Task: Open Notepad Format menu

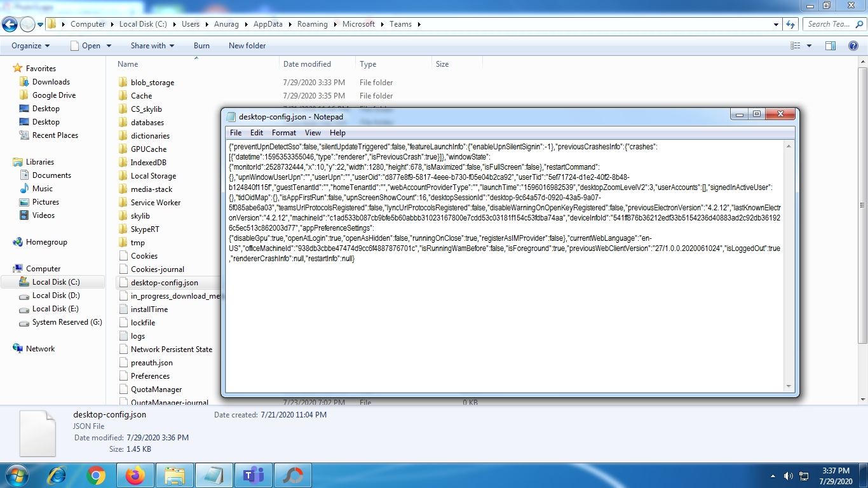Action: (284, 133)
